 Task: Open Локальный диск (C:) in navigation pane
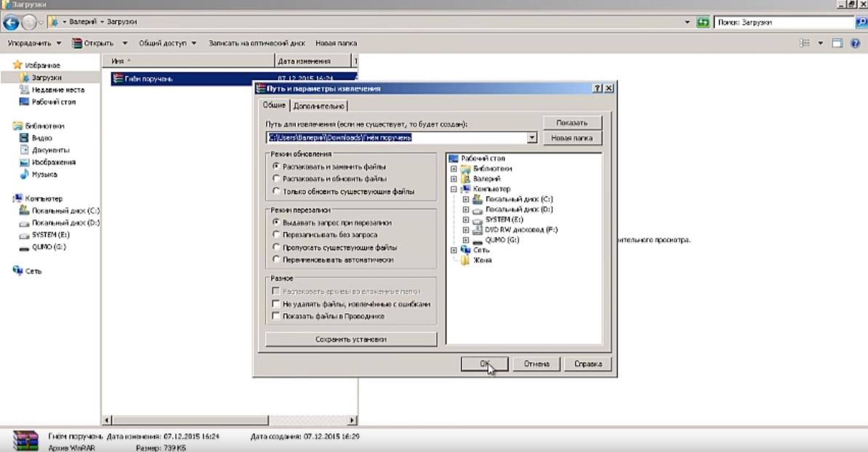coord(63,210)
